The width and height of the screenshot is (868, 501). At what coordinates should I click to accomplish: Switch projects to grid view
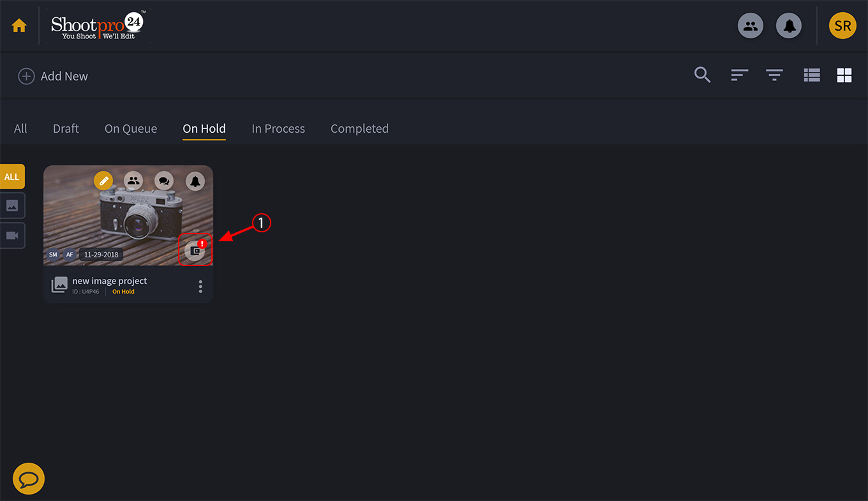(x=844, y=75)
